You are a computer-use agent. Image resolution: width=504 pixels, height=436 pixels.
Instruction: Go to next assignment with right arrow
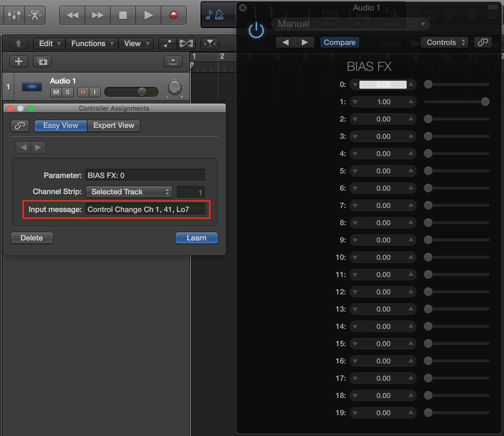point(38,147)
